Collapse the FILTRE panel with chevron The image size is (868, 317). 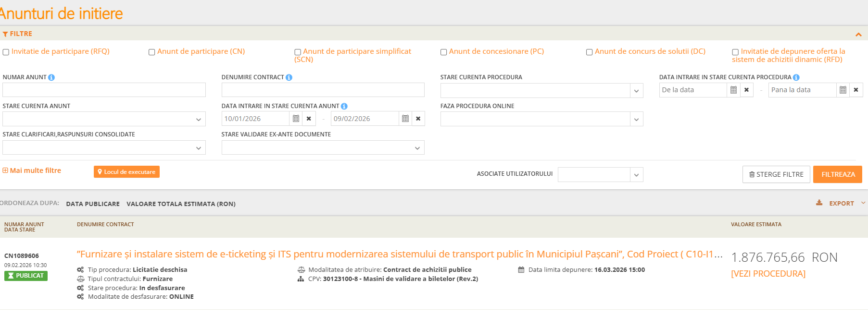pyautogui.click(x=858, y=34)
